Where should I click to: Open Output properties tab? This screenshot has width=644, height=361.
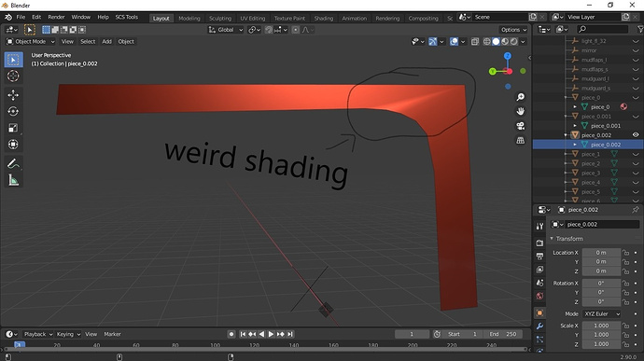[x=539, y=257]
